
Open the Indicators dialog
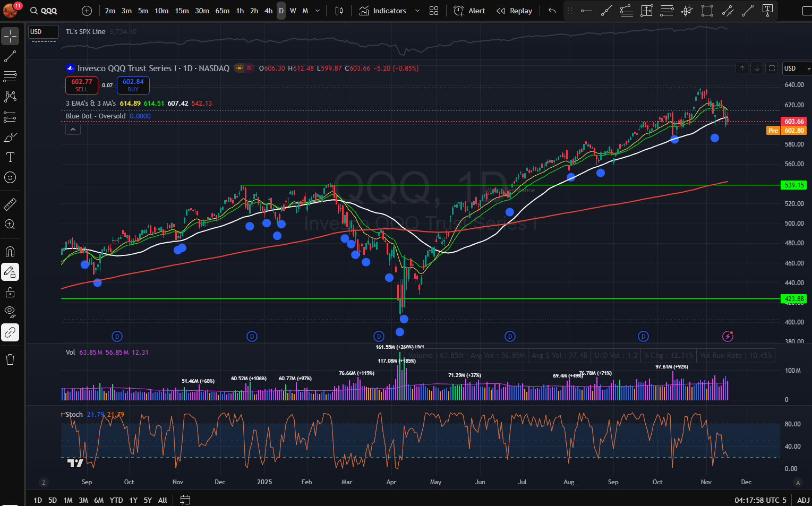[x=382, y=11]
